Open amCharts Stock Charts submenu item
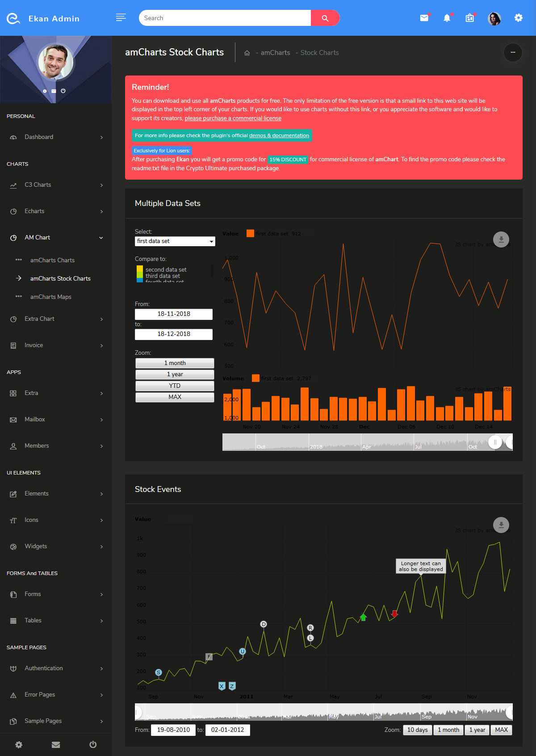 (x=60, y=278)
